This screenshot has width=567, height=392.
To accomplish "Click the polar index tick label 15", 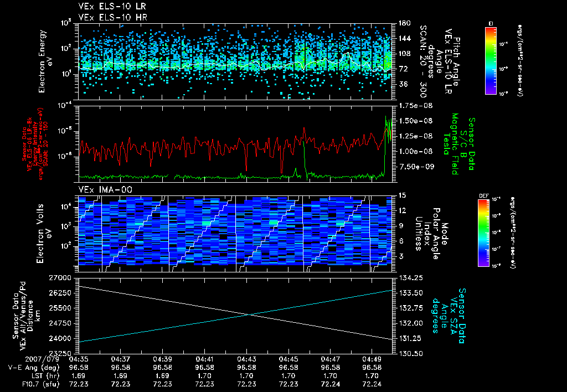I will (x=403, y=195).
